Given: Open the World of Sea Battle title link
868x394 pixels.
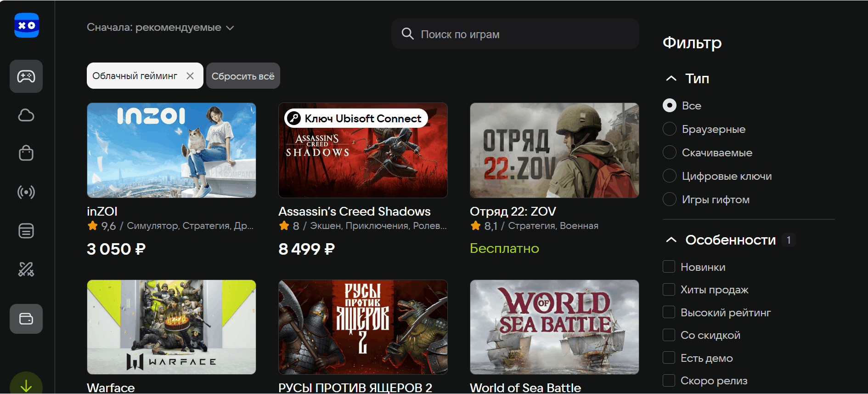Looking at the screenshot, I should pyautogui.click(x=525, y=388).
